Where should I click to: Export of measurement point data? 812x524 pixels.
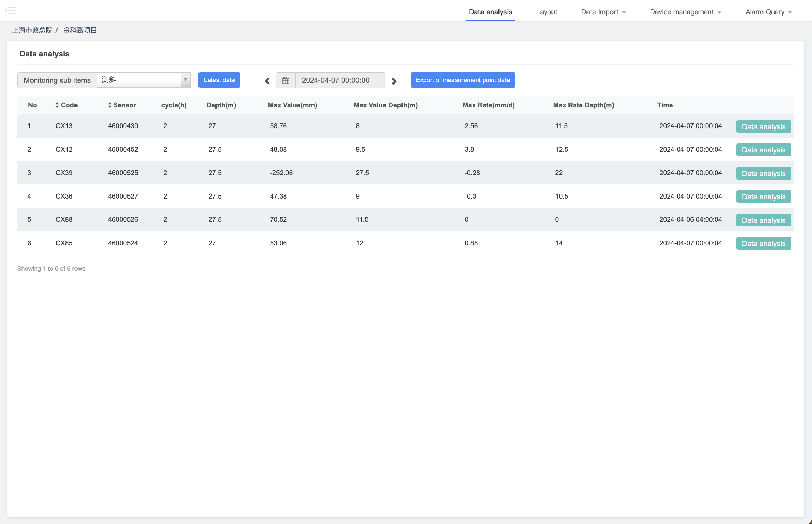pos(463,80)
